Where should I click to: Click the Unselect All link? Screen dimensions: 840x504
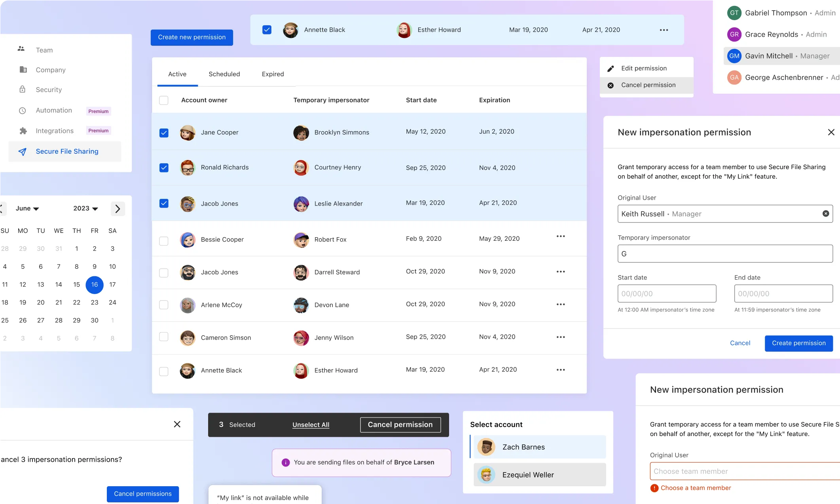point(311,425)
